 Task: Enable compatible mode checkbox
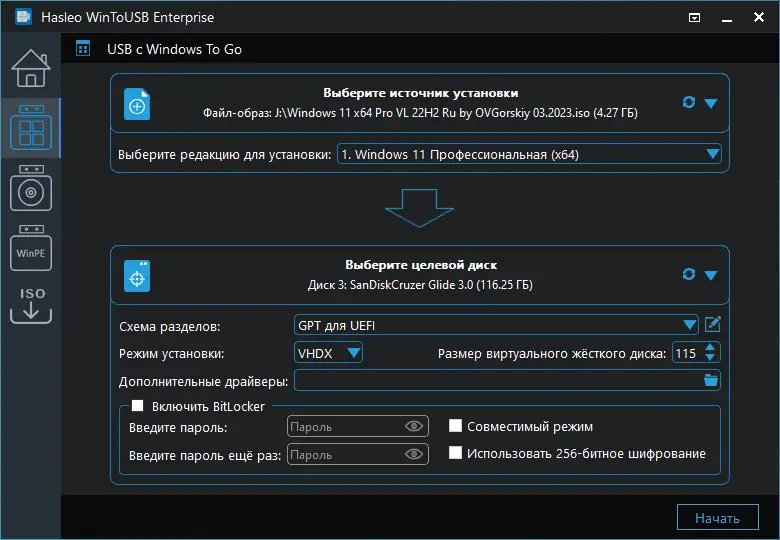455,426
